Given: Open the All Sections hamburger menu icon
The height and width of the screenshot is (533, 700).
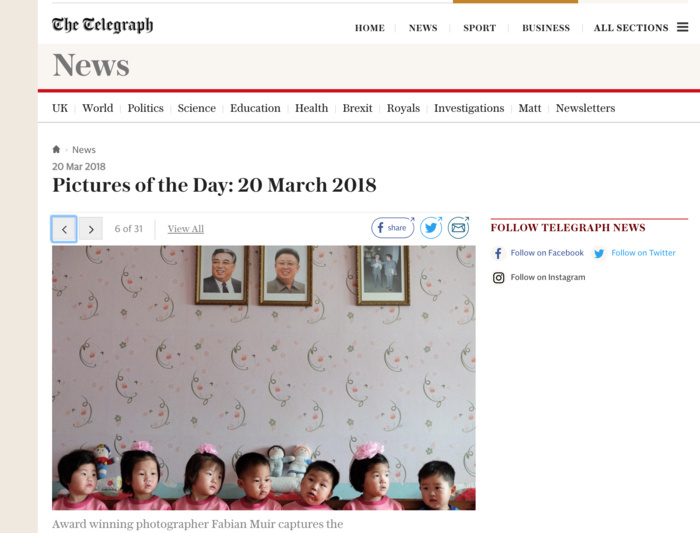Looking at the screenshot, I should click(x=682, y=27).
